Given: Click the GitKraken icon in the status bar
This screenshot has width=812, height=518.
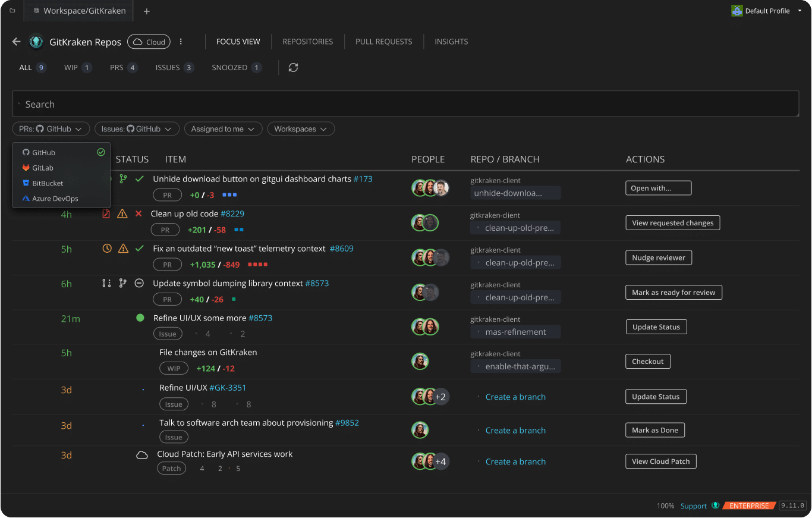Looking at the screenshot, I should pos(716,506).
